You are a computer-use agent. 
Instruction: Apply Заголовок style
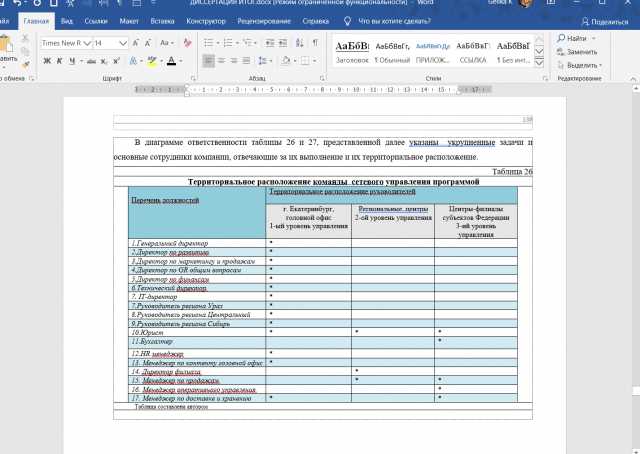352,53
